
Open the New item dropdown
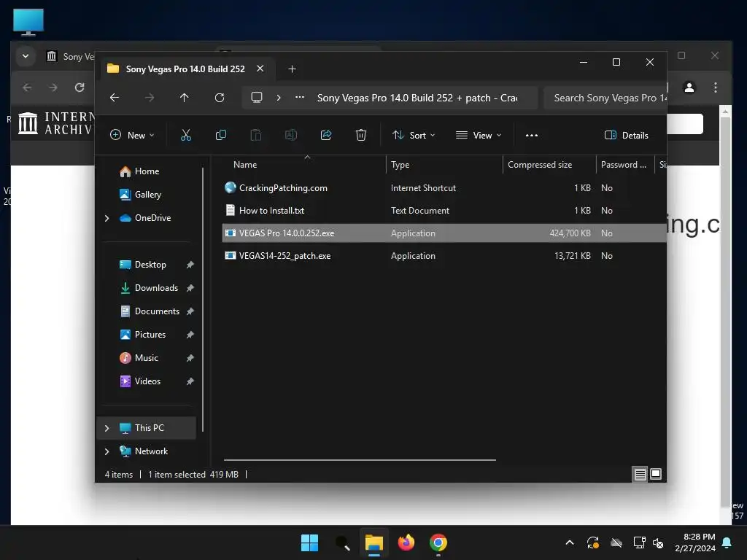tap(132, 135)
